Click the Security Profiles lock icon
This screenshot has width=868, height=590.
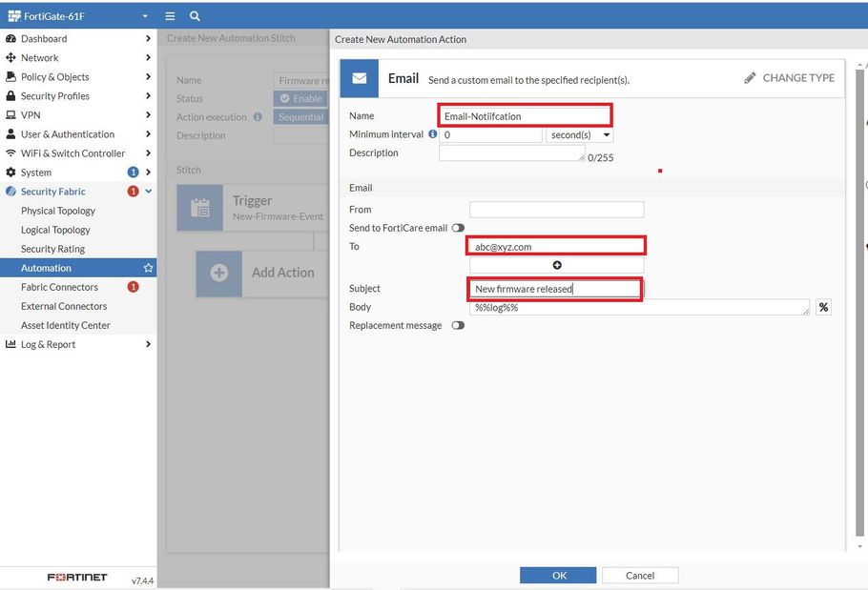10,95
